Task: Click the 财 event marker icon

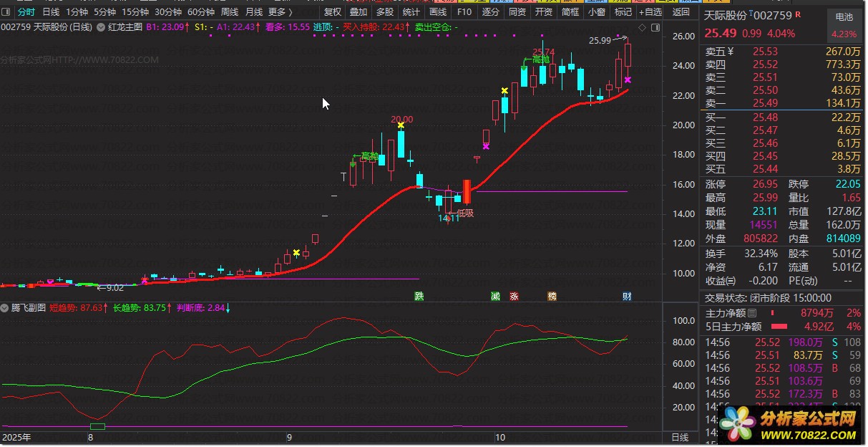Action: tap(627, 296)
